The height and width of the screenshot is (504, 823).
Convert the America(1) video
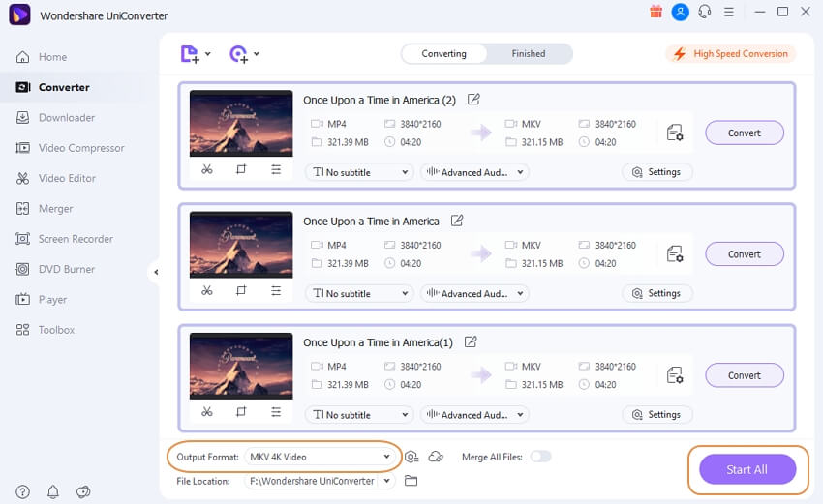[745, 375]
